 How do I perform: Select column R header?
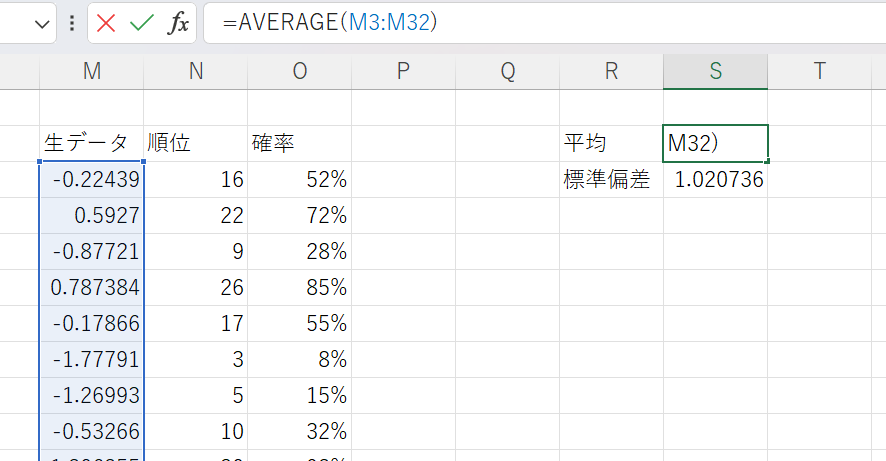click(x=611, y=71)
